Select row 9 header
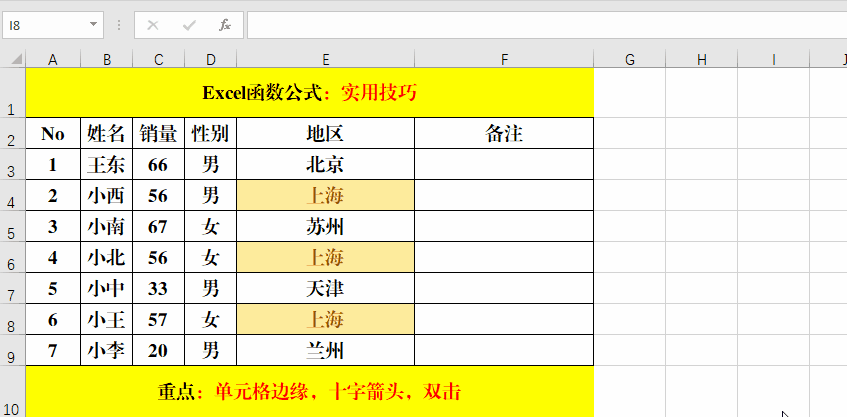This screenshot has width=847, height=417. pyautogui.click(x=12, y=350)
